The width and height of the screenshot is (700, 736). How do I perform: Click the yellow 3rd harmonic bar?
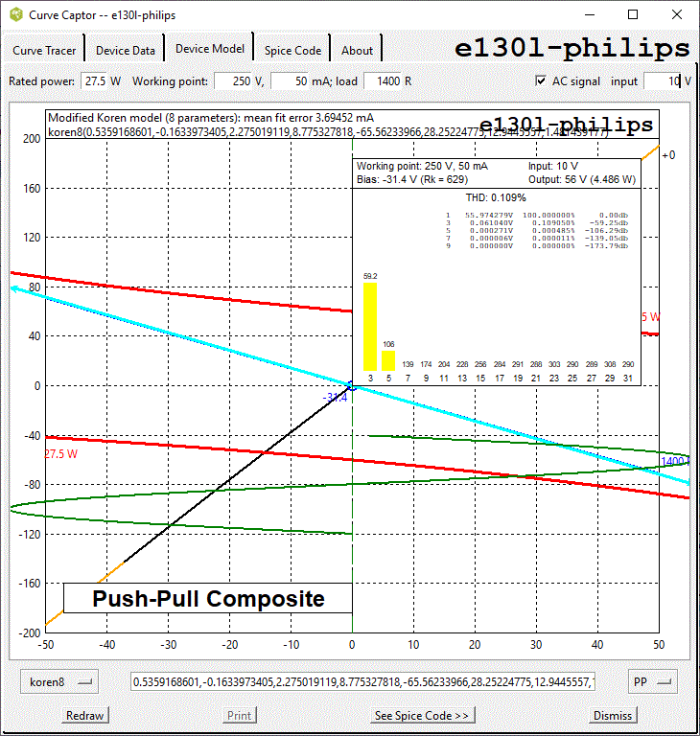coord(370,327)
